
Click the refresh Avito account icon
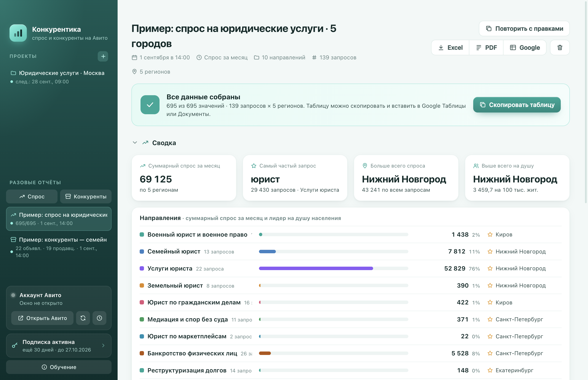83,318
